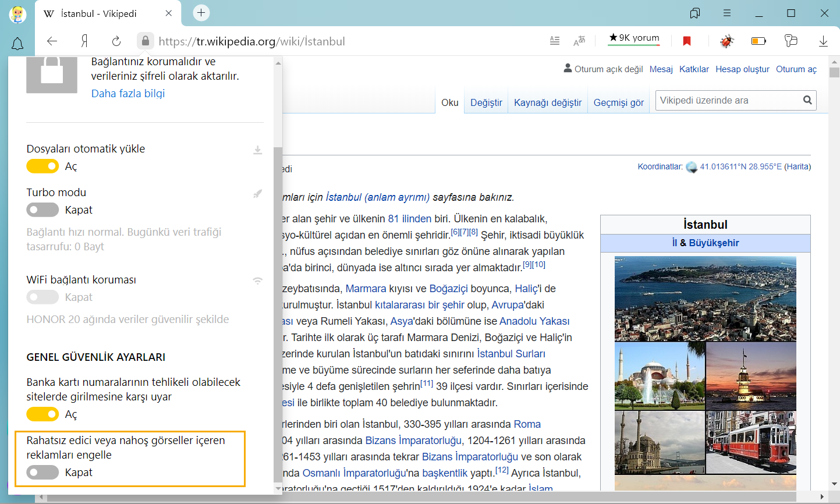Toggle Dosyaları otomatik yükle switch
Viewport: 840px width, 504px height.
point(42,166)
